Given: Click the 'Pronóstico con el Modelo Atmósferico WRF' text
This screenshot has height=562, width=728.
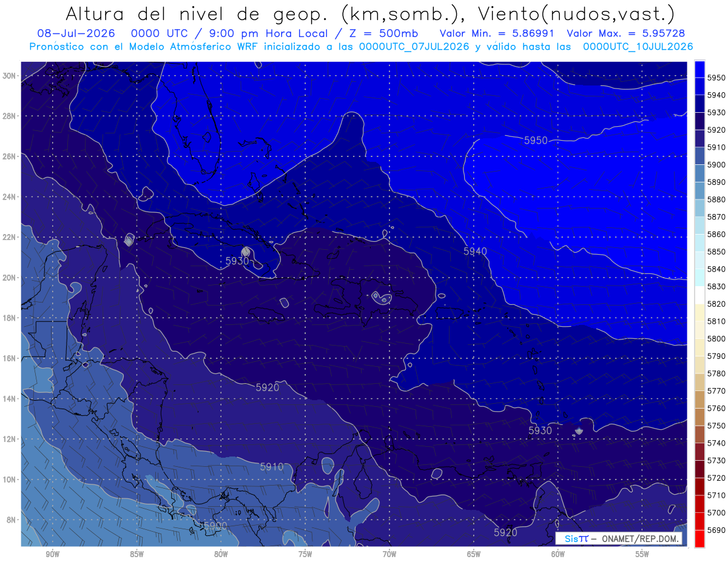Looking at the screenshot, I should [x=144, y=46].
